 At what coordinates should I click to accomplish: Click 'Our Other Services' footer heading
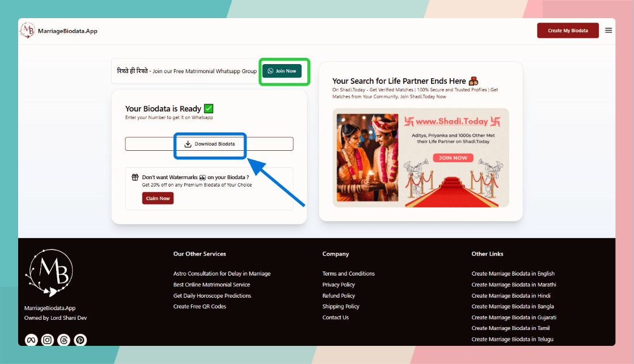[x=200, y=253]
